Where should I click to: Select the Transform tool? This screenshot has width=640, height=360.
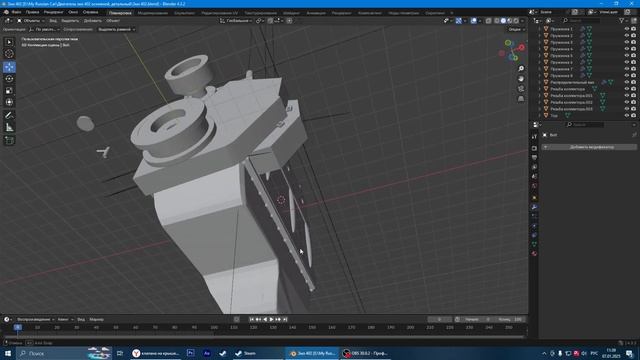click(9, 102)
